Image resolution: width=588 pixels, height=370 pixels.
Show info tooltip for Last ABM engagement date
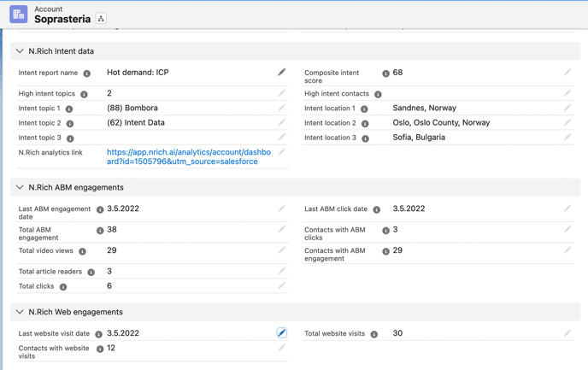[100, 209]
